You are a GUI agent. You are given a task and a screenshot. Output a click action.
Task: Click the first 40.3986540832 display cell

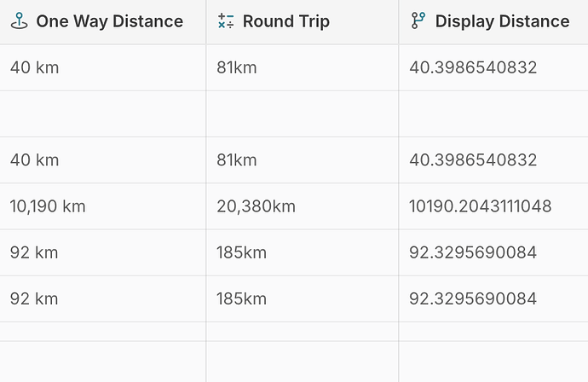tap(493, 68)
